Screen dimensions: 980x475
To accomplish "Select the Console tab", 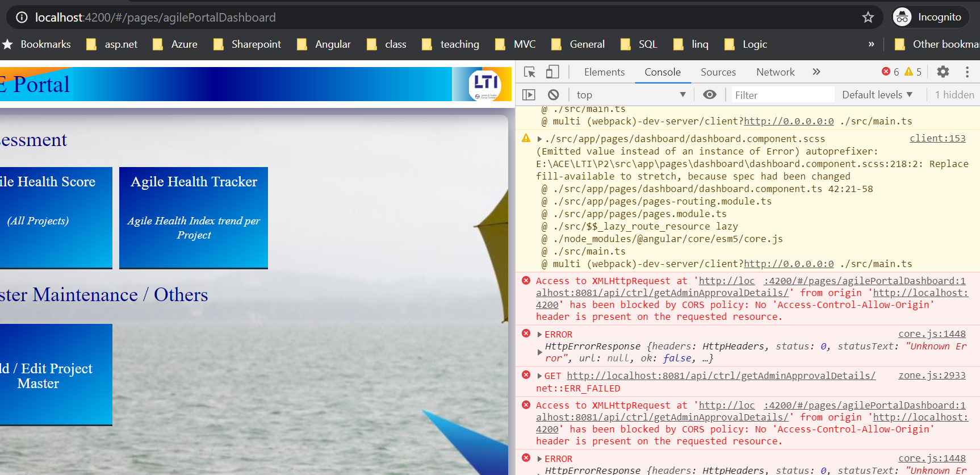I will click(x=663, y=72).
